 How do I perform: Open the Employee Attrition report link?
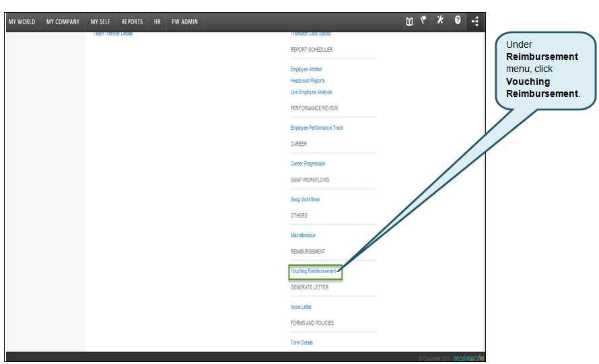click(306, 69)
